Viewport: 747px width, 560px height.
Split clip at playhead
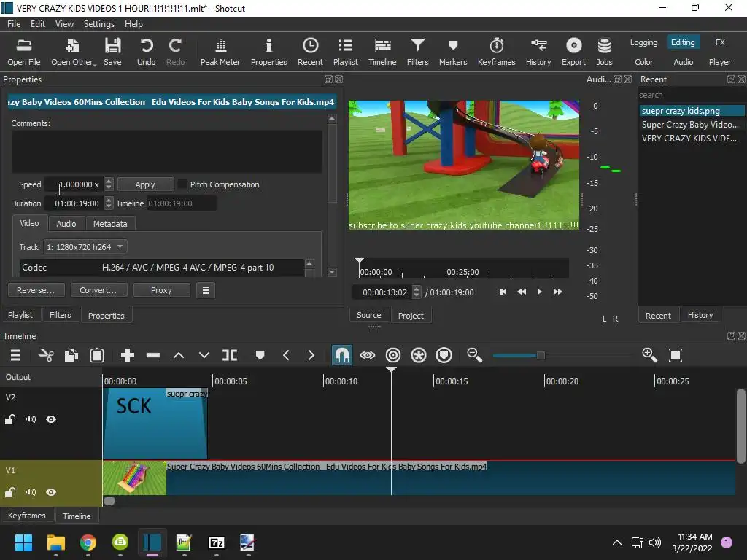tap(230, 355)
